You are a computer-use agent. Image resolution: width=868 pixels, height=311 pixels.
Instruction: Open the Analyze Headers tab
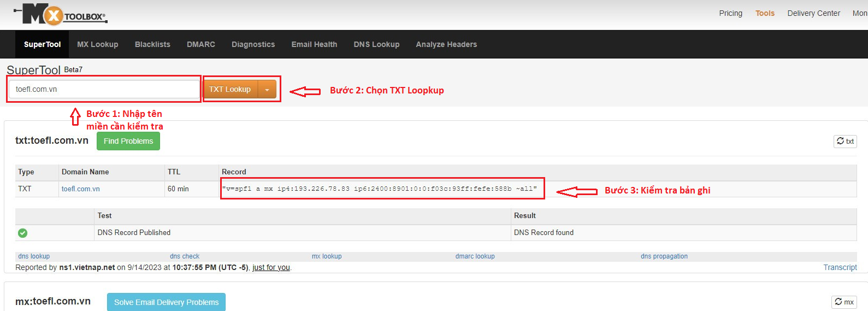[x=446, y=44]
